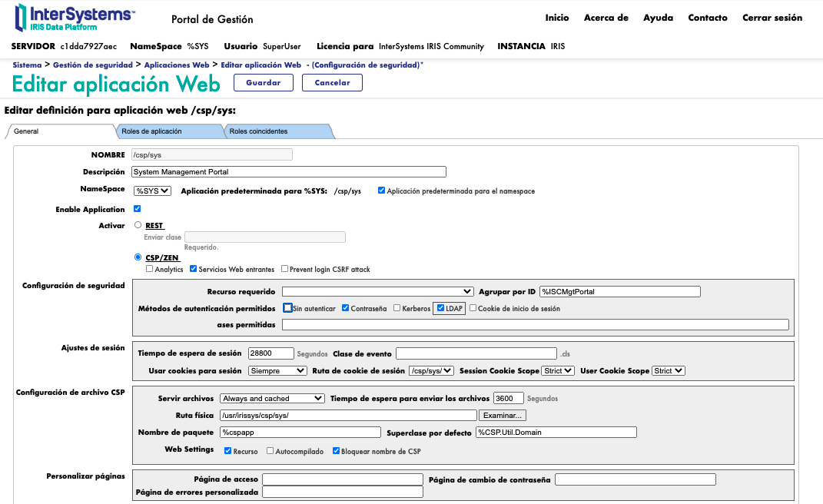The image size is (823, 504).
Task: Enable the Sin autenticar checkbox
Action: [x=287, y=308]
